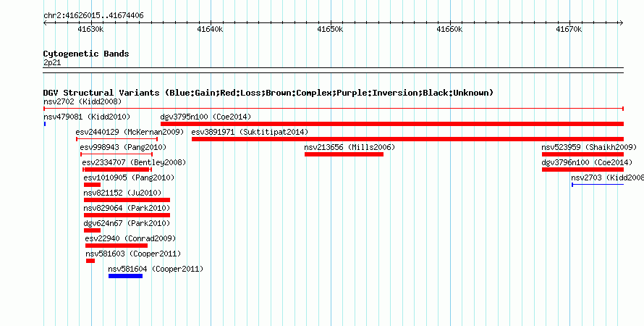Image resolution: width=644 pixels, height=326 pixels.
Task: Click the chr2:41626015..41674406 coordinate label
Action: coord(93,16)
